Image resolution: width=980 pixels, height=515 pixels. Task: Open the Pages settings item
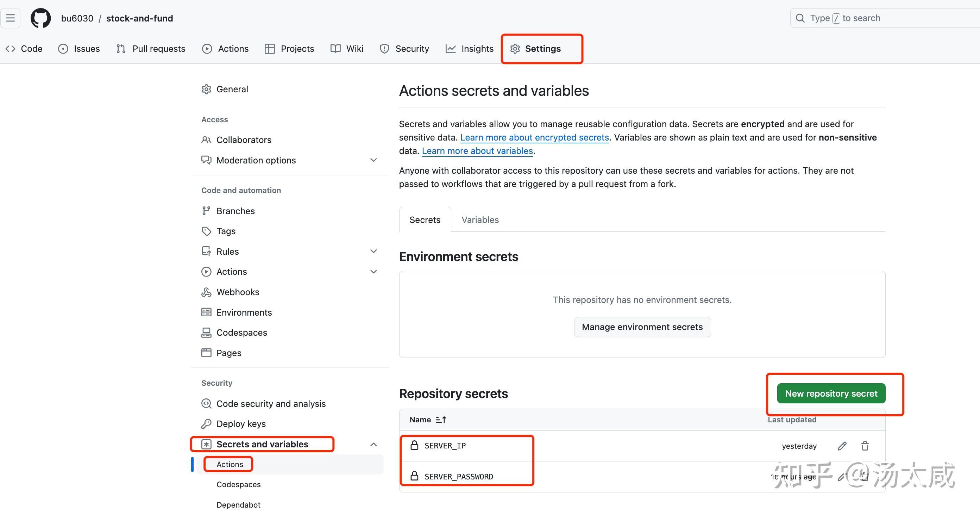[229, 353]
